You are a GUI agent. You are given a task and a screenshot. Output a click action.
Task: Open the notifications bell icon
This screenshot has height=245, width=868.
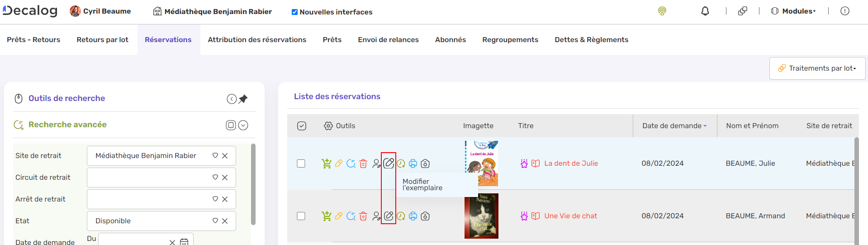(x=705, y=11)
